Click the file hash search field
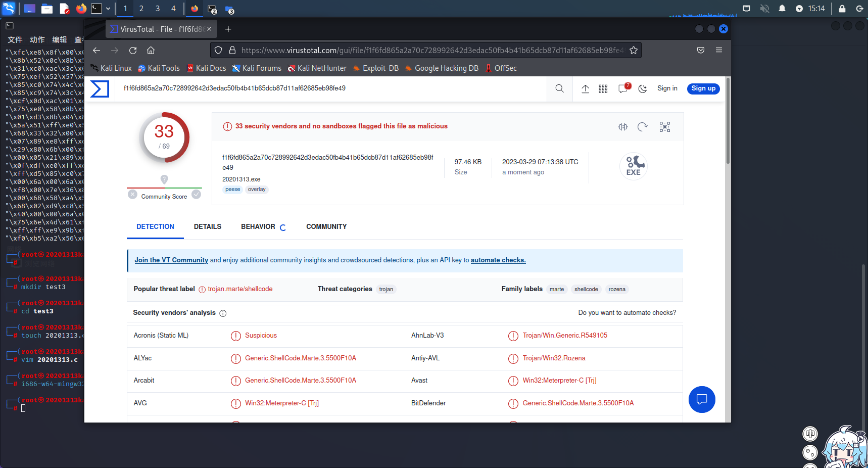The height and width of the screenshot is (468, 868). click(331, 88)
